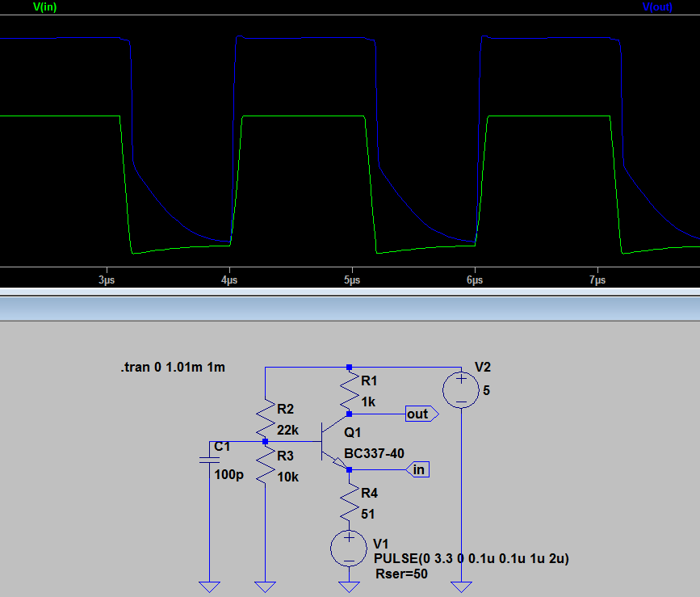Image resolution: width=700 pixels, height=597 pixels.
Task: Click the 100p value of C1
Action: click(x=228, y=474)
